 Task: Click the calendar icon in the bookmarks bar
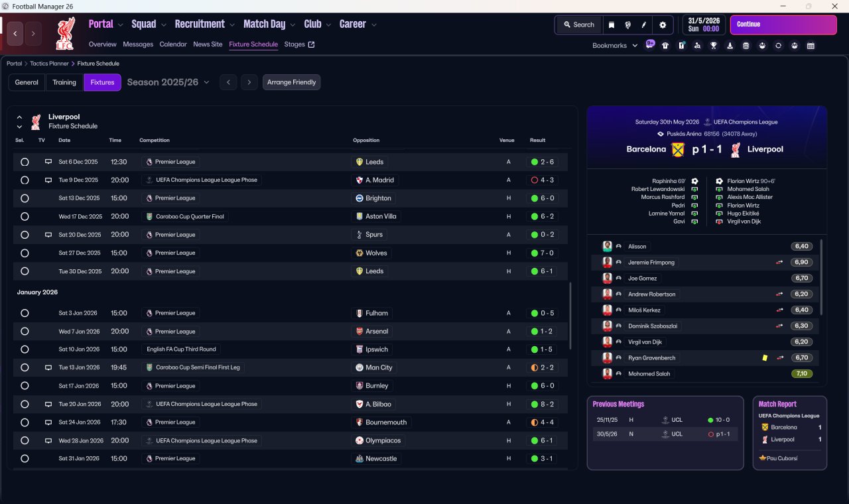coord(811,46)
